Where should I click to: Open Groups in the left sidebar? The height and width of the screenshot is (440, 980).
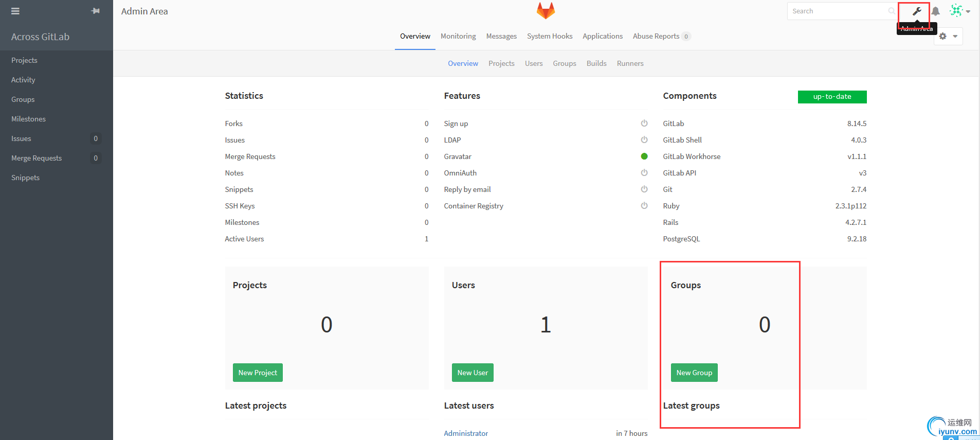[x=57, y=99]
